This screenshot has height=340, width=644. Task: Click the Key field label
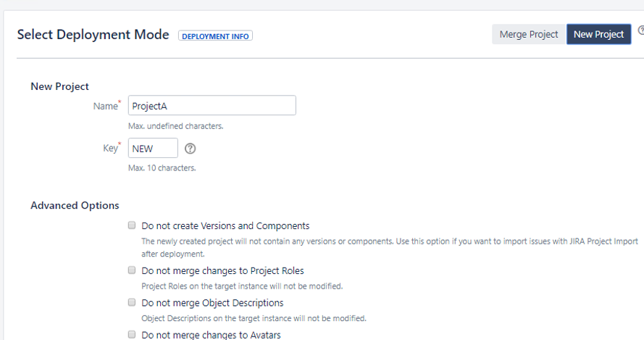tap(110, 148)
